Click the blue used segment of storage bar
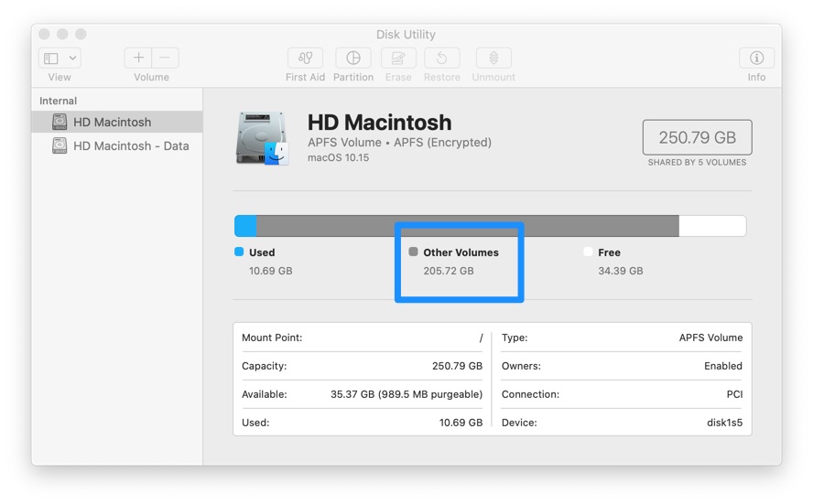813x504 pixels. 245,226
